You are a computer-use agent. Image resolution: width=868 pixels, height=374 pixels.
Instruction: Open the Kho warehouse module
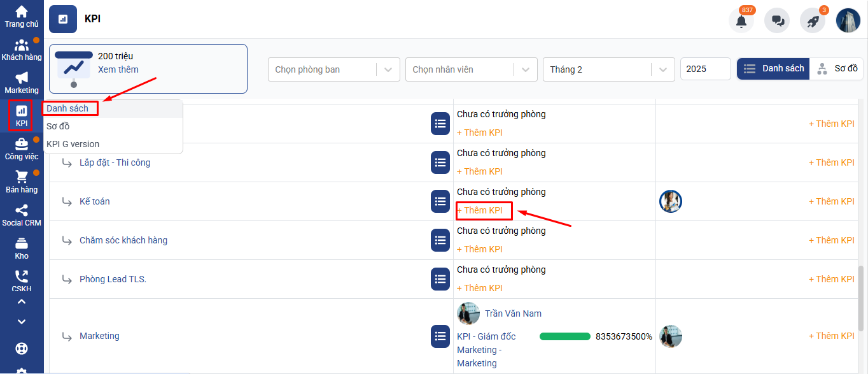(x=22, y=248)
